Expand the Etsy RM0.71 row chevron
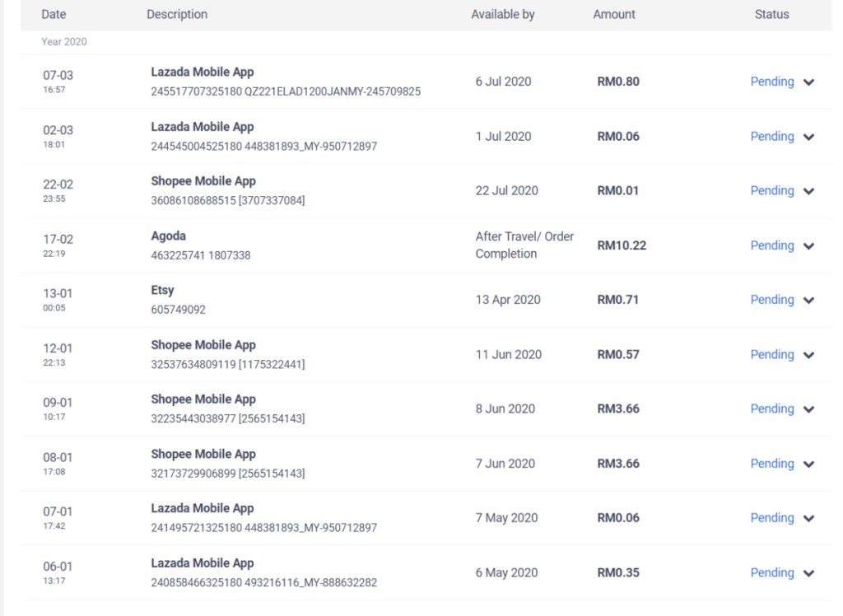The width and height of the screenshot is (843, 616). pyautogui.click(x=808, y=301)
